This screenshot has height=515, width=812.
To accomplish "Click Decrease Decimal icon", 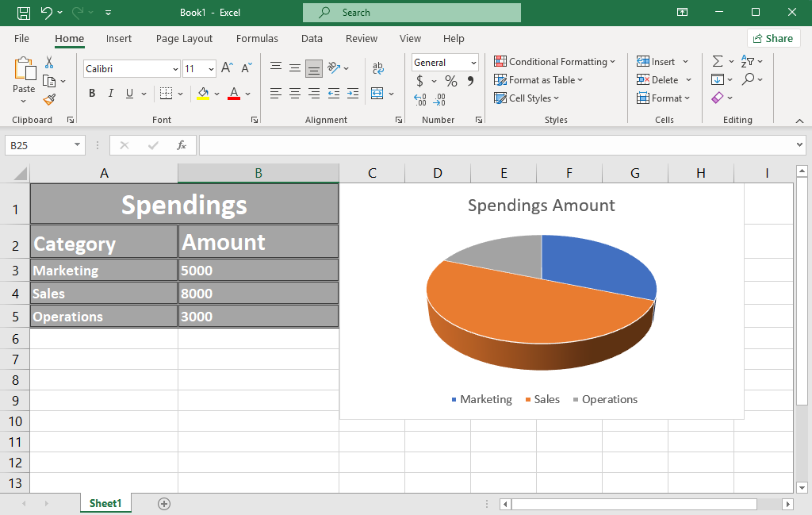I will (x=439, y=99).
